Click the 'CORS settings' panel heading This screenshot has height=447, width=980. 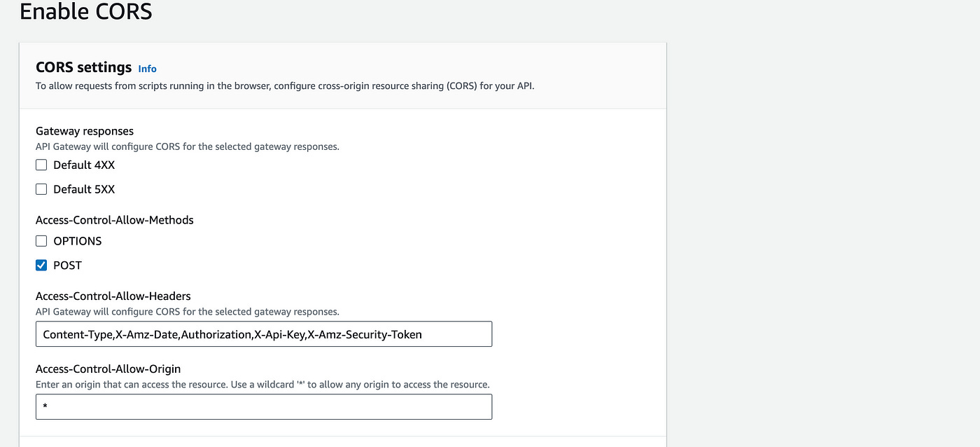[x=84, y=67]
